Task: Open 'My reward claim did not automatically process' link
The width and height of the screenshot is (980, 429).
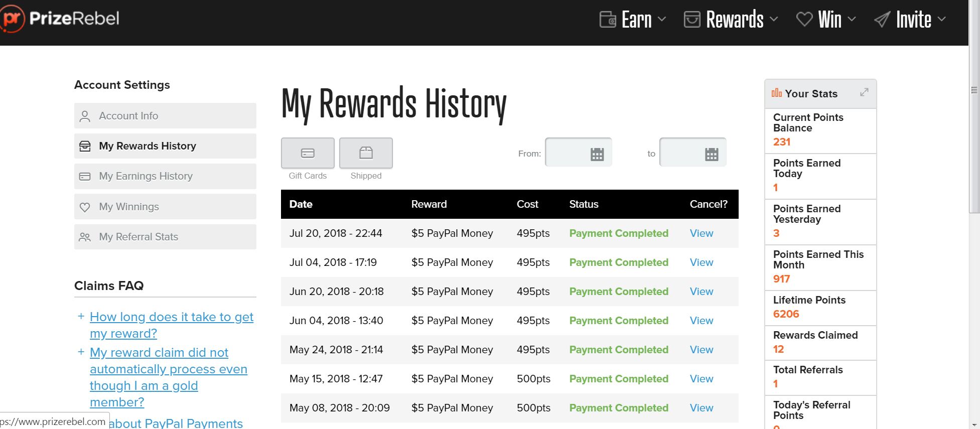Action: (x=169, y=377)
